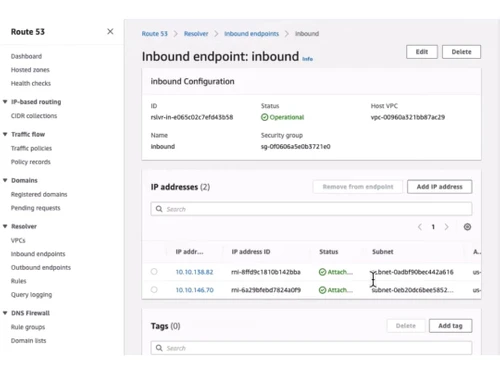Click the Add tag button
Screen dimensions: 500x375
(x=450, y=326)
